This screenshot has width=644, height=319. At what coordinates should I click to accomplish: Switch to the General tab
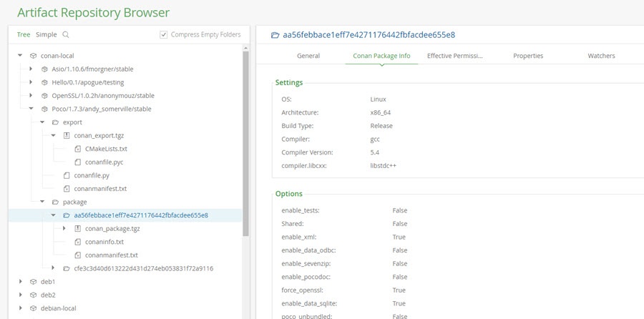point(308,56)
